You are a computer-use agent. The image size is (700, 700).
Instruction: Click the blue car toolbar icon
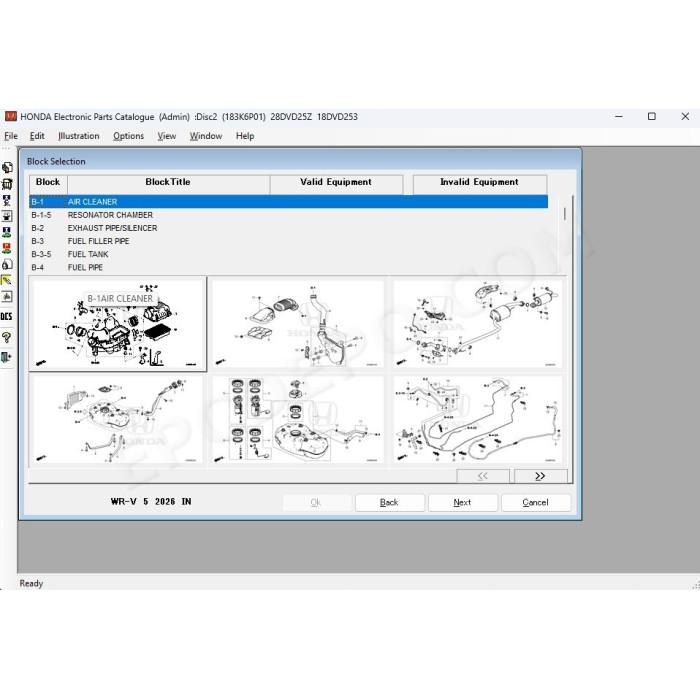pos(7,232)
